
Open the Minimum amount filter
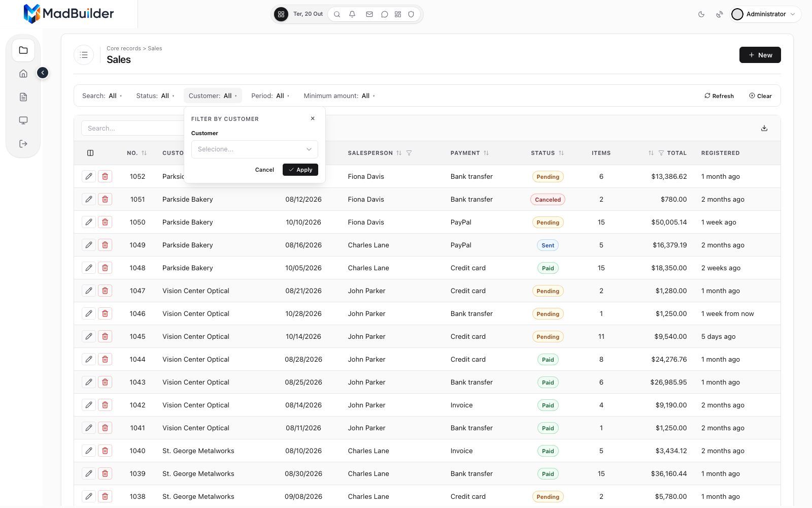pyautogui.click(x=339, y=96)
